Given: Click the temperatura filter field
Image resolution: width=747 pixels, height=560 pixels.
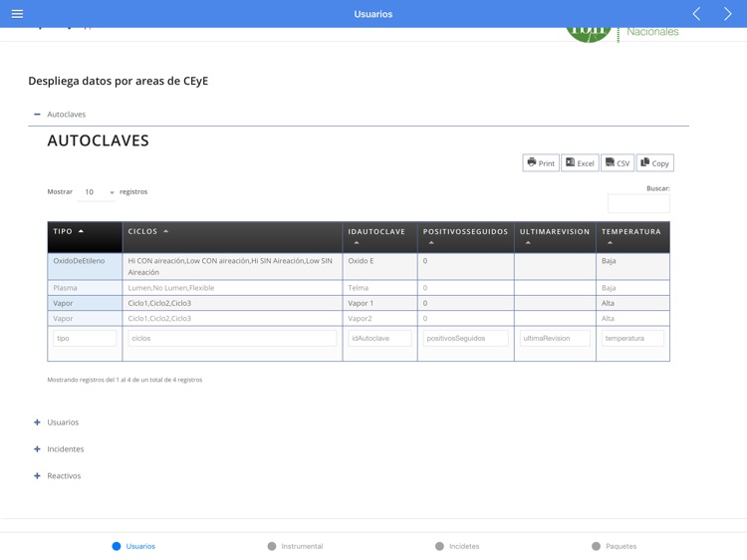Looking at the screenshot, I should pos(633,339).
